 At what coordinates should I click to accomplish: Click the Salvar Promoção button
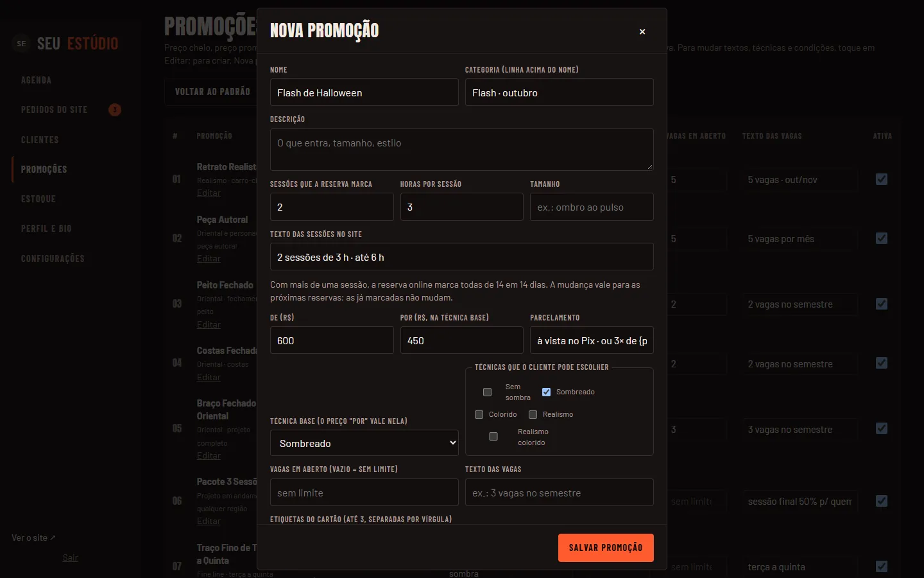point(606,548)
